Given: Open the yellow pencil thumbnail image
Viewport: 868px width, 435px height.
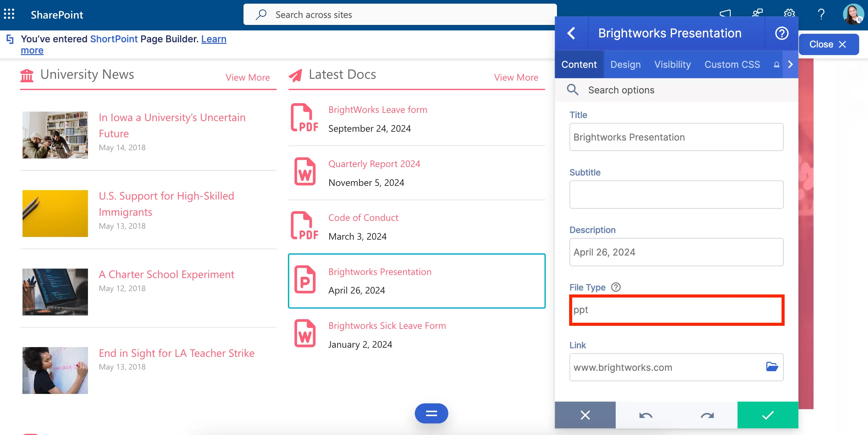Looking at the screenshot, I should [55, 214].
